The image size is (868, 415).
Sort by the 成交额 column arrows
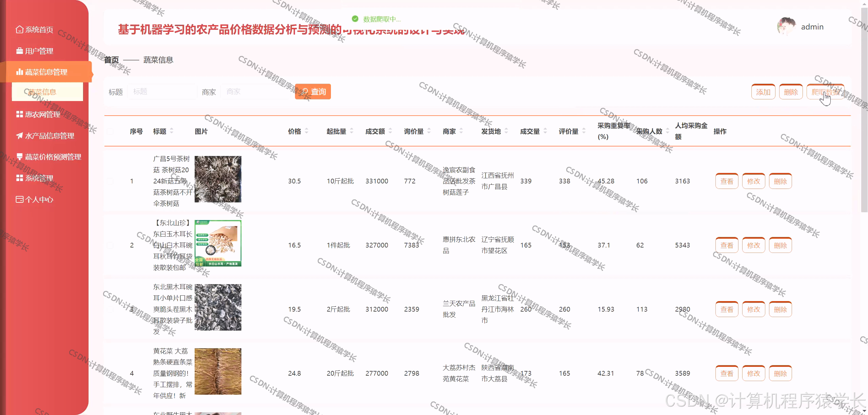(x=390, y=131)
